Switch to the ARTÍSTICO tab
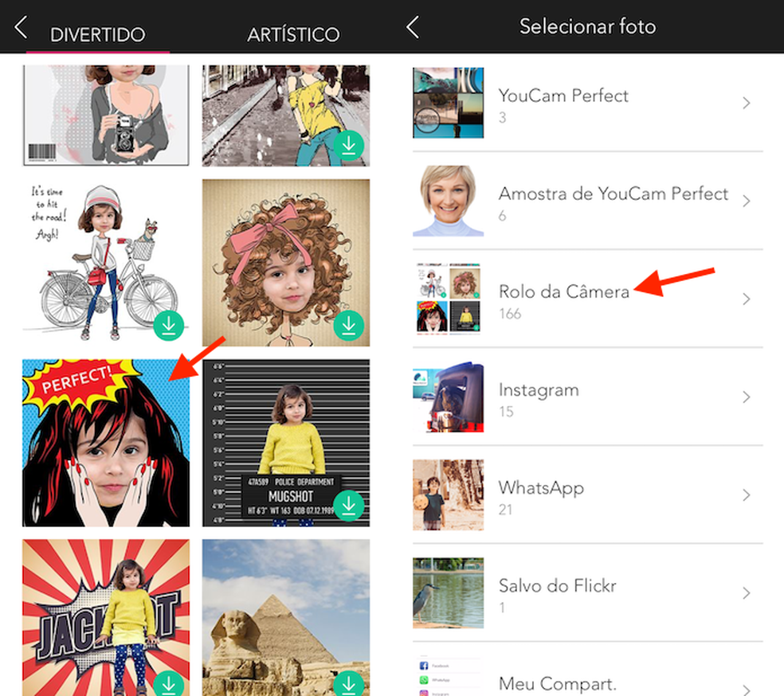Viewport: 784px width, 696px height. pos(293,35)
